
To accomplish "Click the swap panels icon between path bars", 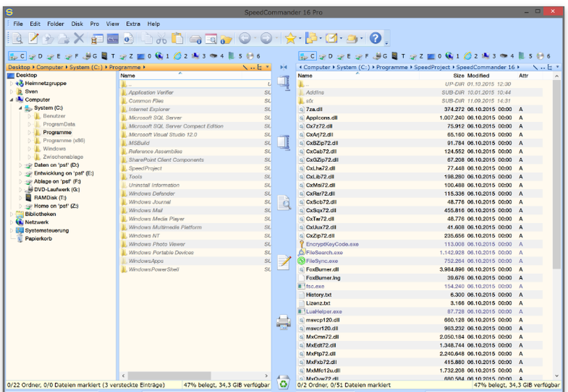I will pos(283,67).
